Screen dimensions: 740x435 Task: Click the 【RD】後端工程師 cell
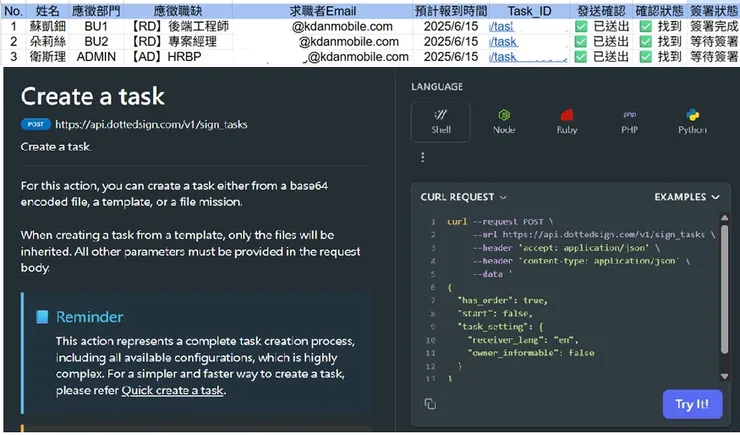178,26
